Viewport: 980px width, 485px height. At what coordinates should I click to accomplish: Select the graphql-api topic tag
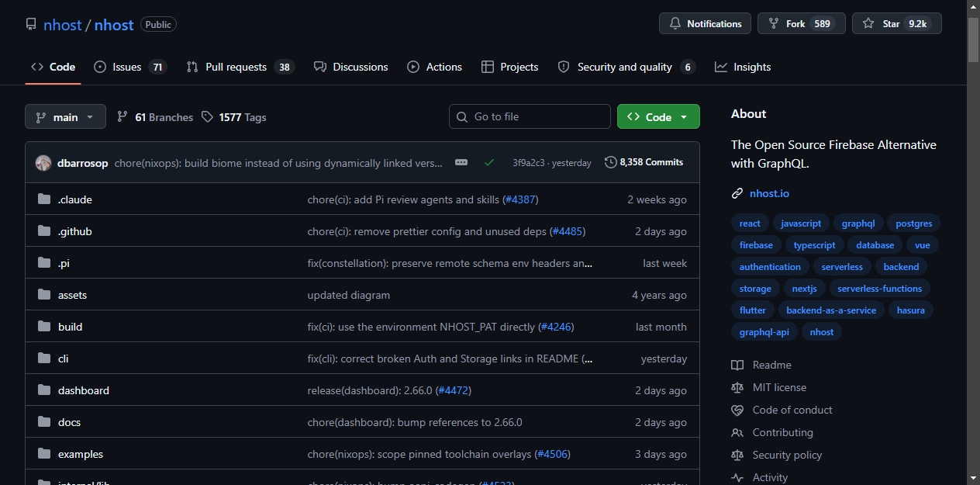click(x=764, y=332)
